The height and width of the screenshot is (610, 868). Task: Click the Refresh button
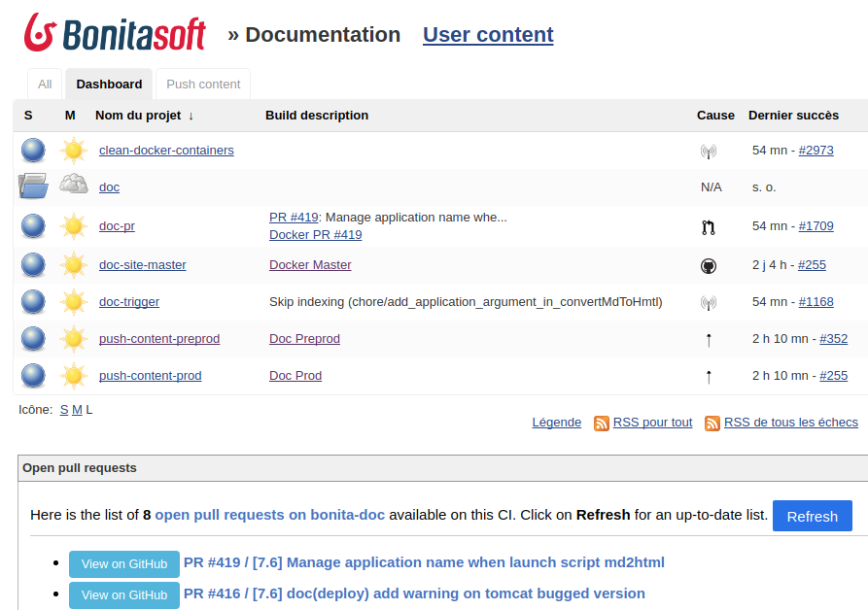812,516
